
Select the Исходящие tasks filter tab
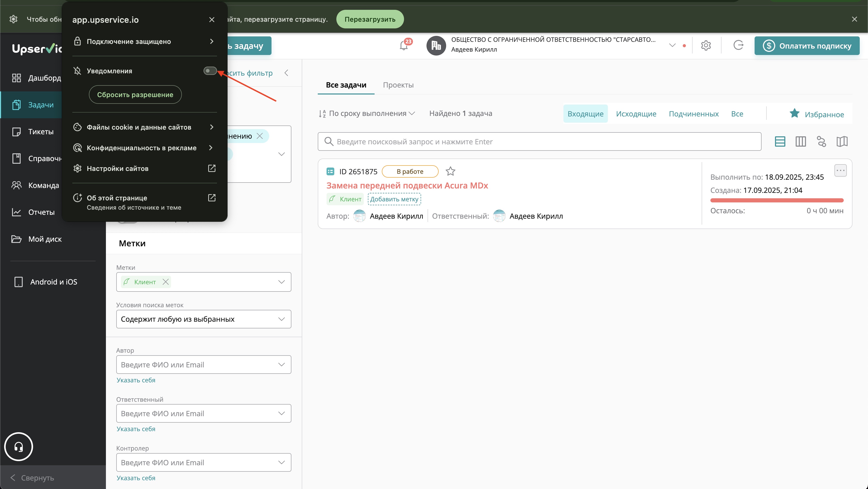point(636,114)
